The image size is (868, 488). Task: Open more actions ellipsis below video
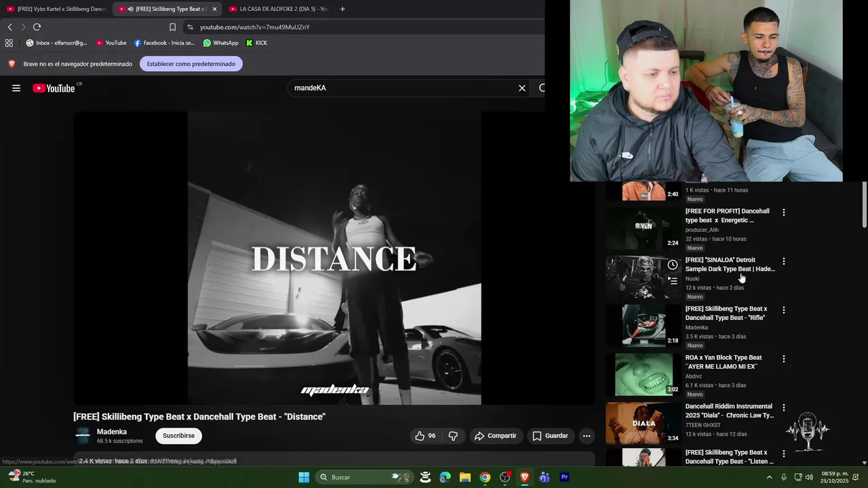click(587, 436)
